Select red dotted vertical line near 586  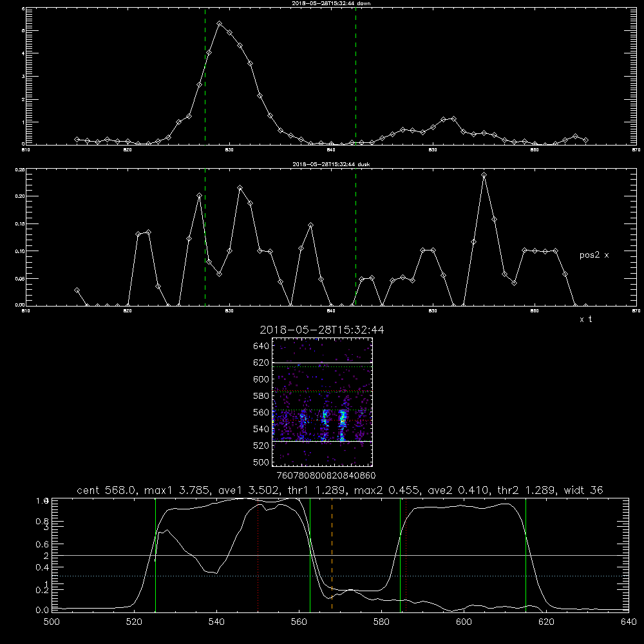406,554
